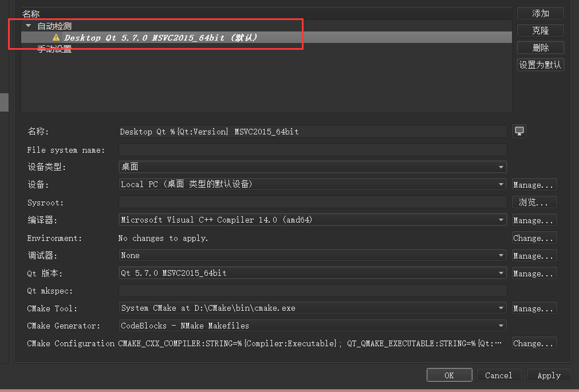Select the Desktop Qt 5.7.0 MSVC2015_64bit kit row
Screen dimensions: 579x392
(x=266, y=37)
